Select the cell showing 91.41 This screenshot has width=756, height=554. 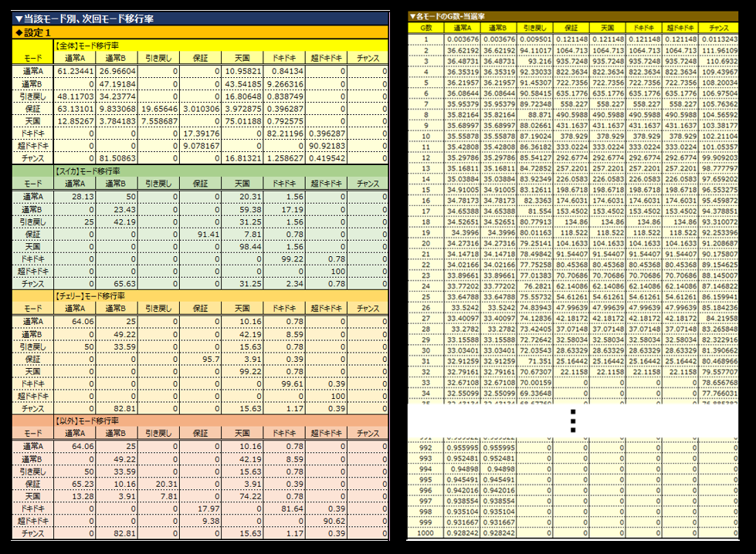(x=201, y=234)
